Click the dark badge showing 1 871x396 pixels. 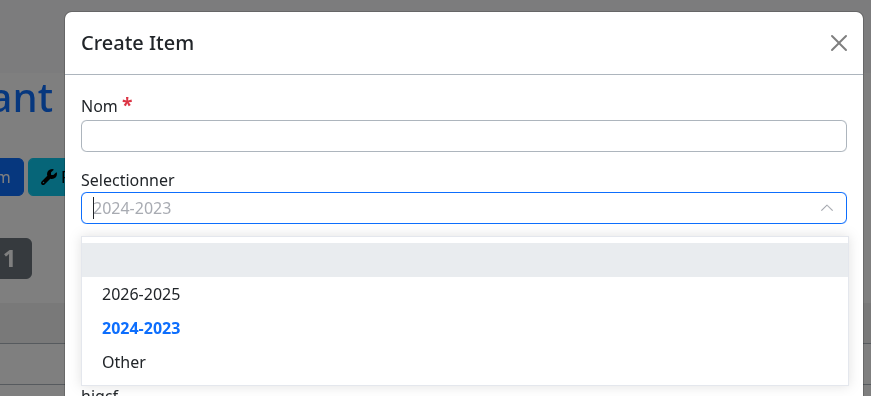pyautogui.click(x=15, y=259)
